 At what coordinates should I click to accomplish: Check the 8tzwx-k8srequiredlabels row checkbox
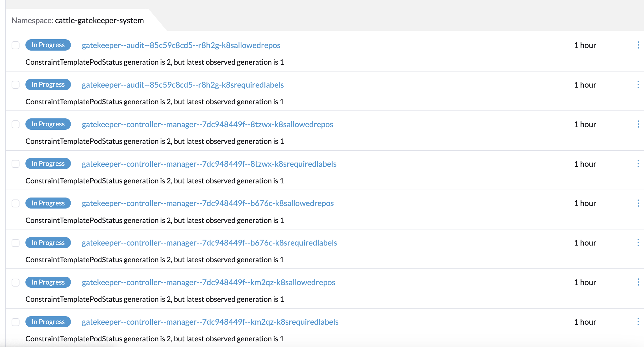pos(16,163)
